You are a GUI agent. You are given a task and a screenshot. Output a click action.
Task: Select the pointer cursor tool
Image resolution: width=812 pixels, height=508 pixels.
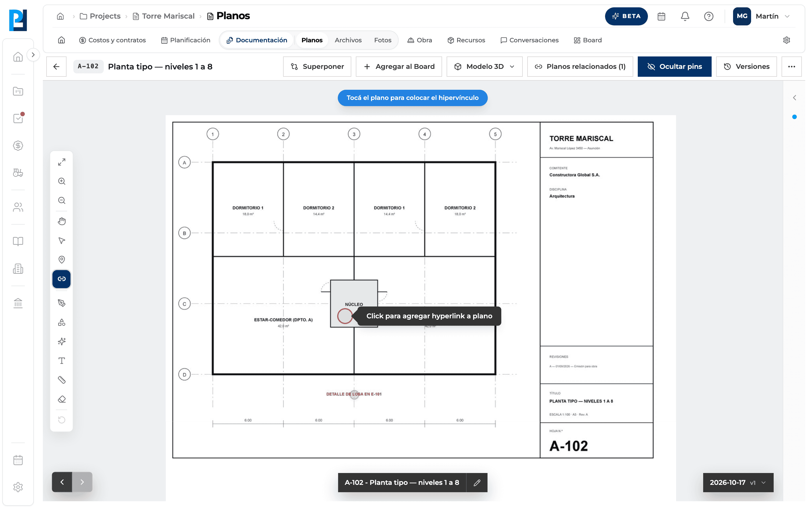tap(61, 240)
